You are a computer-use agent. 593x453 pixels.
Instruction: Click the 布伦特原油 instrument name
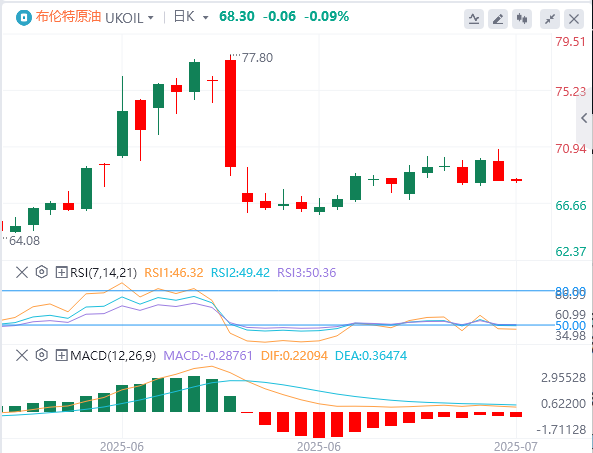point(68,17)
